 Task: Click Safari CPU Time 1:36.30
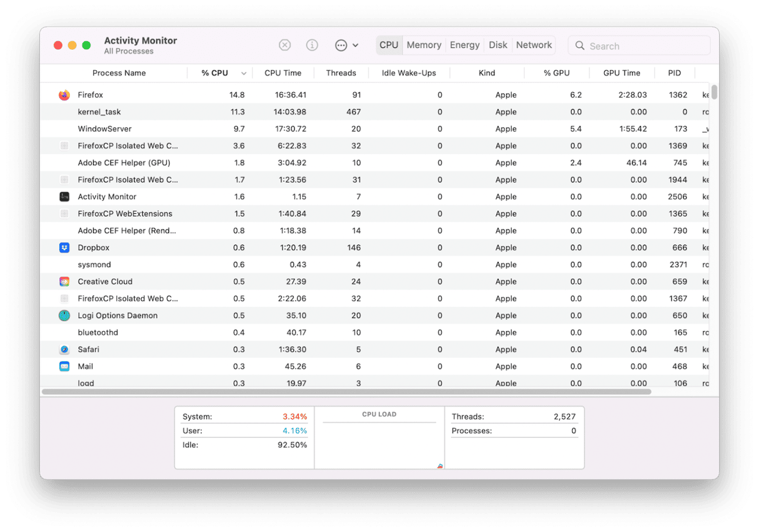click(293, 349)
